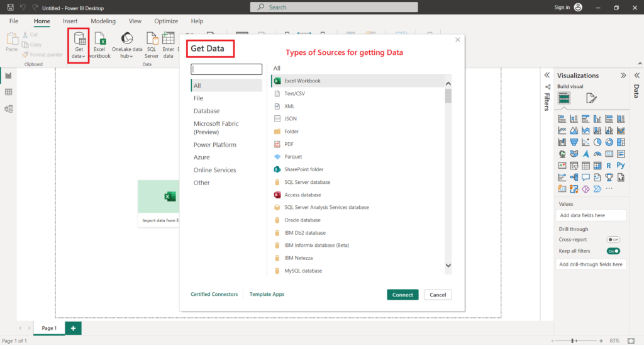The width and height of the screenshot is (644, 345).
Task: Click title bar Search field
Action: click(334, 8)
